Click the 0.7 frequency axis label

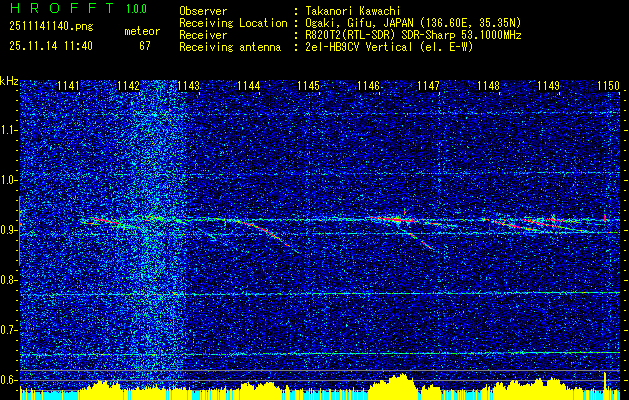coord(9,330)
